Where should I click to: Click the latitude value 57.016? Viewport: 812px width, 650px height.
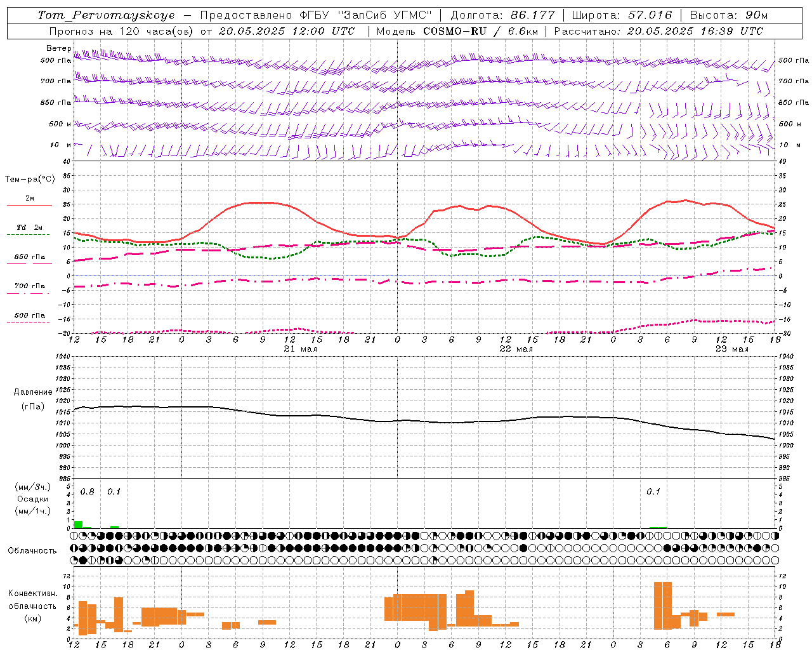pos(650,15)
